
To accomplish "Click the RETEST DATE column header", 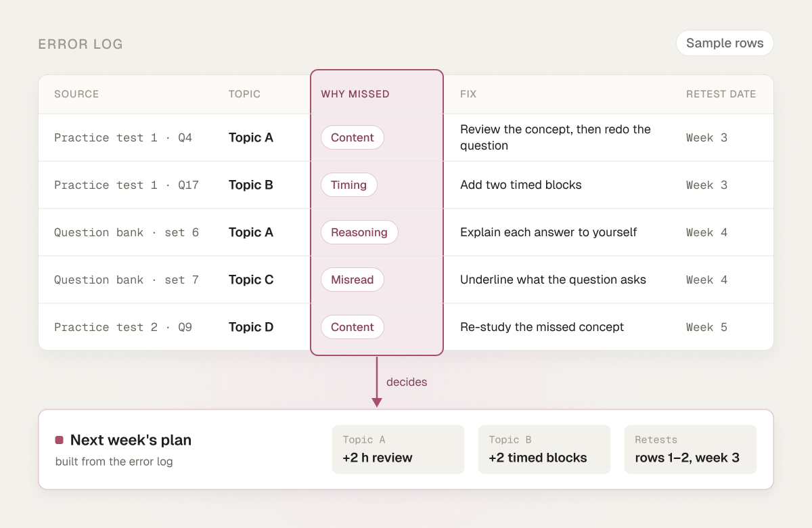I will pos(721,94).
